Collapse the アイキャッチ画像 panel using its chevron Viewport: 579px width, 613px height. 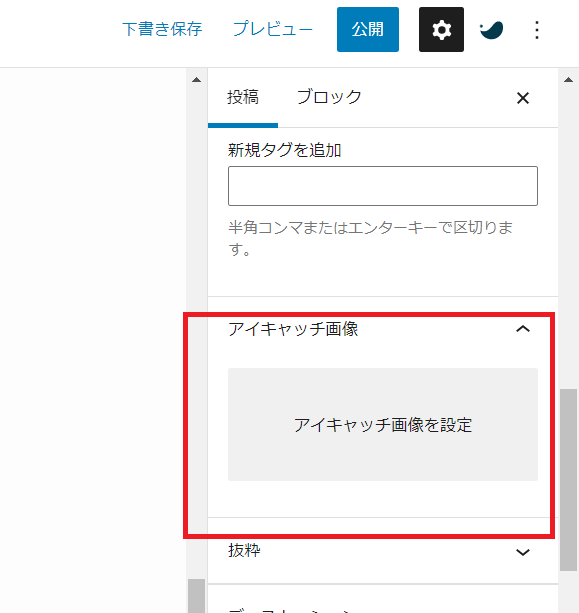coord(523,329)
